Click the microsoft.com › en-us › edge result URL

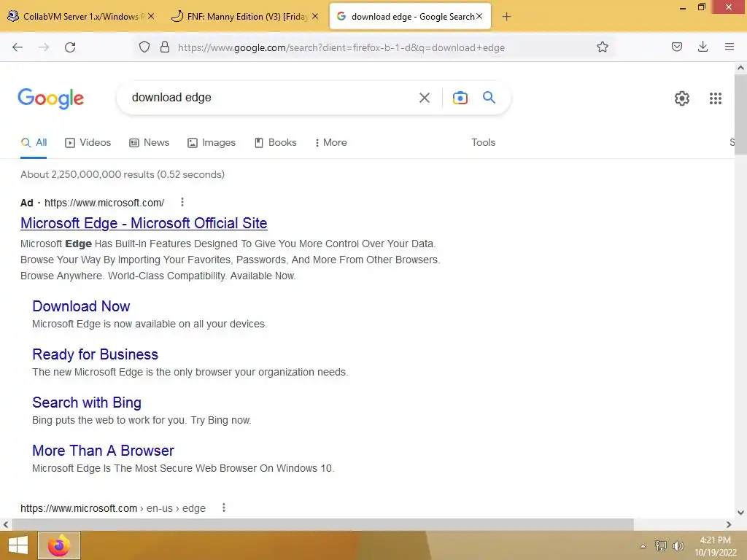(x=113, y=508)
